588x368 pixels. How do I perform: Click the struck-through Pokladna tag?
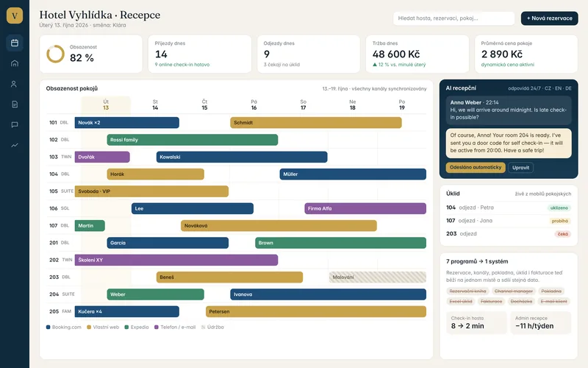[551, 291]
